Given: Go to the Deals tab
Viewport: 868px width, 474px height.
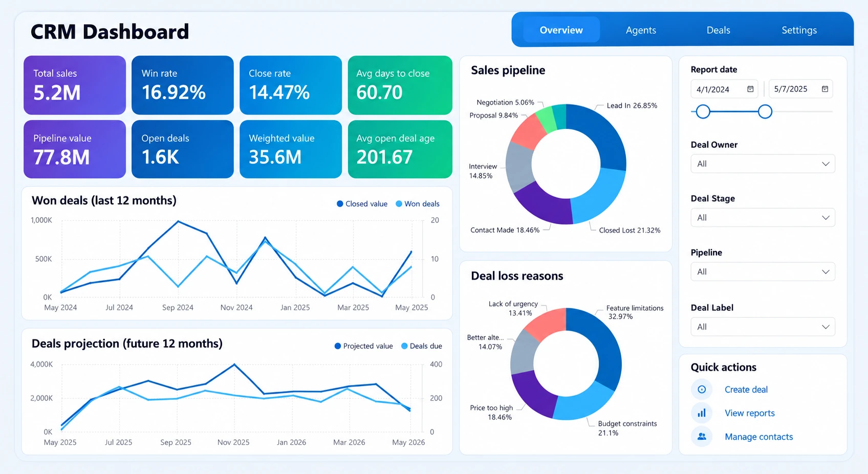Looking at the screenshot, I should tap(718, 30).
